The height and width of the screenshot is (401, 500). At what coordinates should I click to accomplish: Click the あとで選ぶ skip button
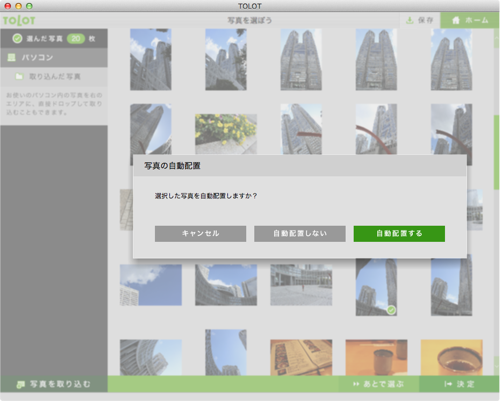click(379, 384)
